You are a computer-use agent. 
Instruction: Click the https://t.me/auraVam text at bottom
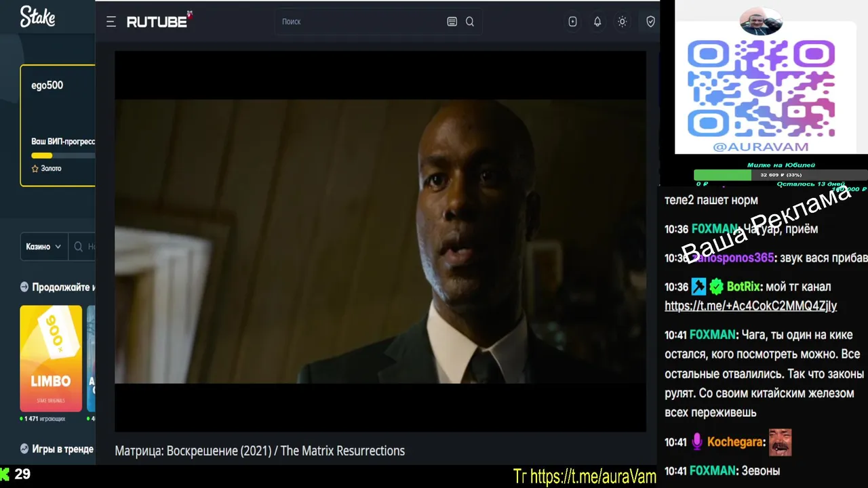593,476
